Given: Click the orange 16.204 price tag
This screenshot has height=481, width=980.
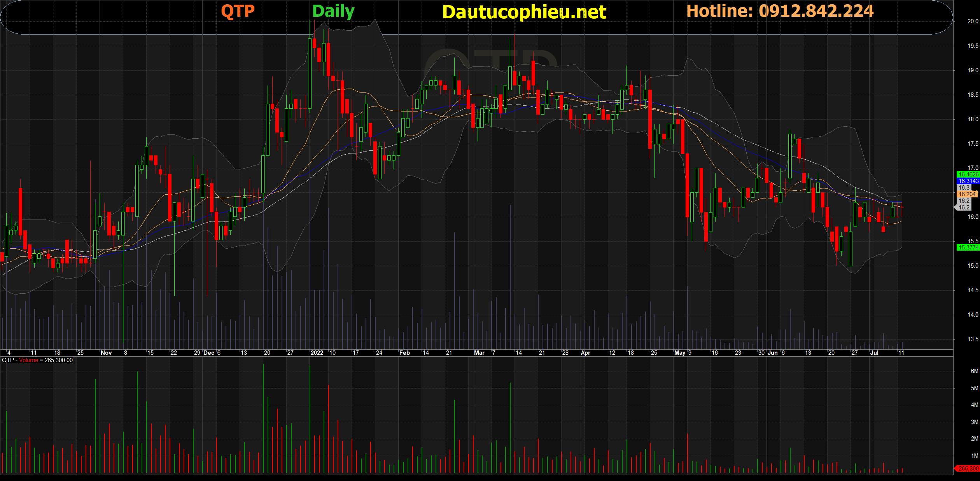Looking at the screenshot, I should (x=967, y=194).
